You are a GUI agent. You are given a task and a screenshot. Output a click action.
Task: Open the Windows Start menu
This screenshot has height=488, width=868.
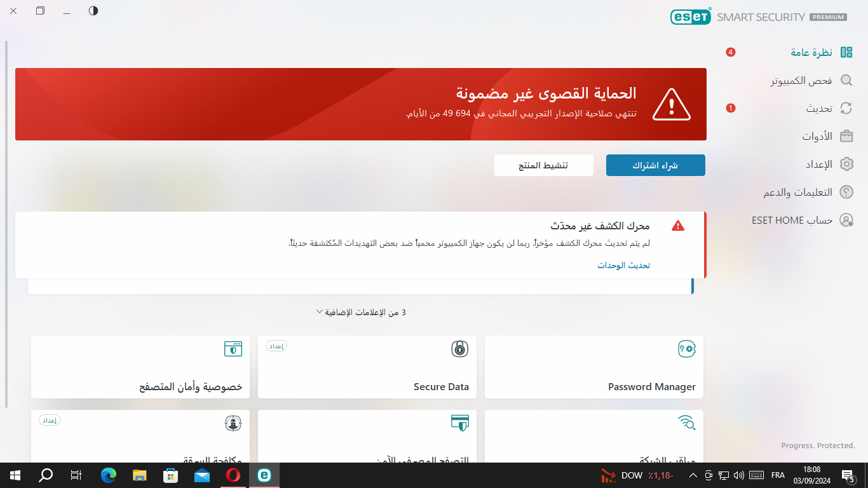[x=15, y=475]
